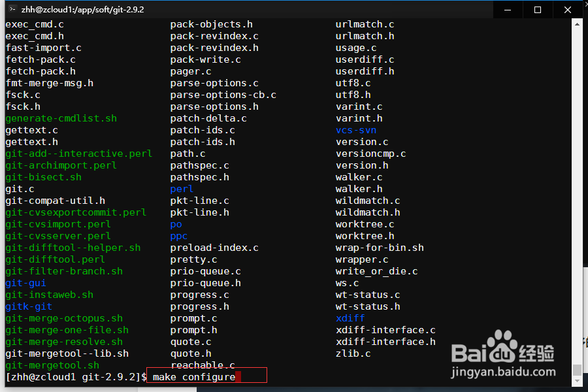Click file name 'preload-index.c'
The height and width of the screenshot is (392, 588).
[x=214, y=248]
